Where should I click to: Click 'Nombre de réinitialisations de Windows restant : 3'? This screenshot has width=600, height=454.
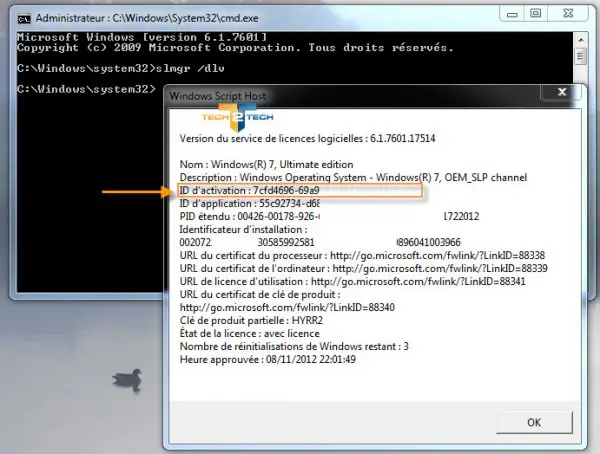[294, 346]
